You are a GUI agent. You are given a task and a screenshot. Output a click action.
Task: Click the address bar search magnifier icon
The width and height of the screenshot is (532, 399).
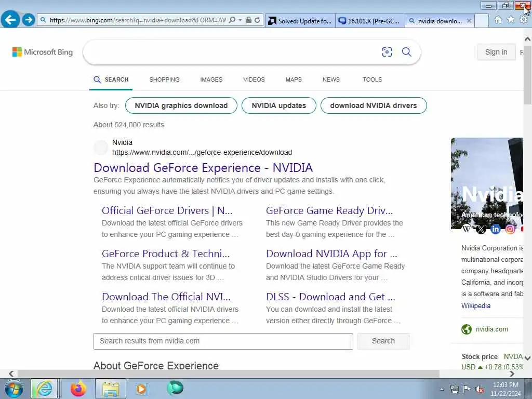232,20
